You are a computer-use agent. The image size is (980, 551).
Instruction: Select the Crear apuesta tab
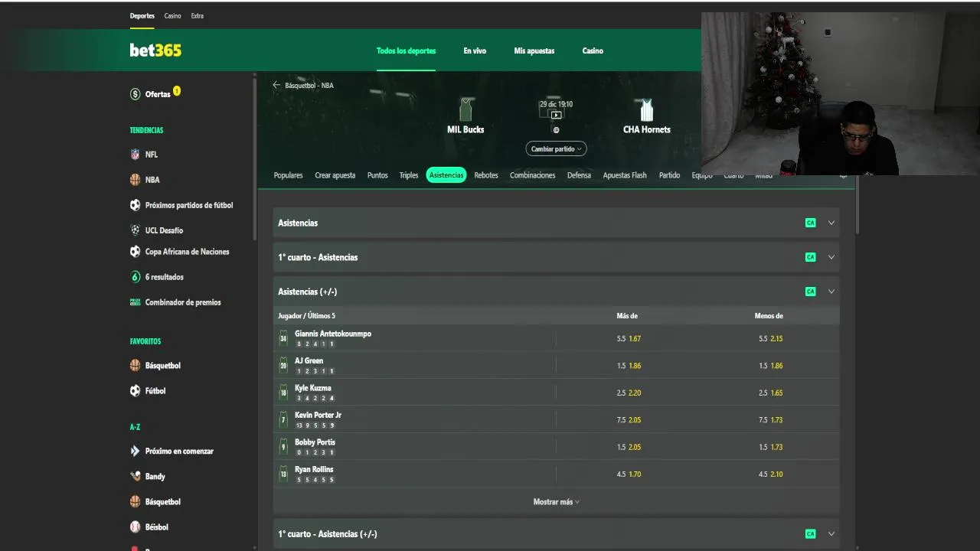coord(335,175)
